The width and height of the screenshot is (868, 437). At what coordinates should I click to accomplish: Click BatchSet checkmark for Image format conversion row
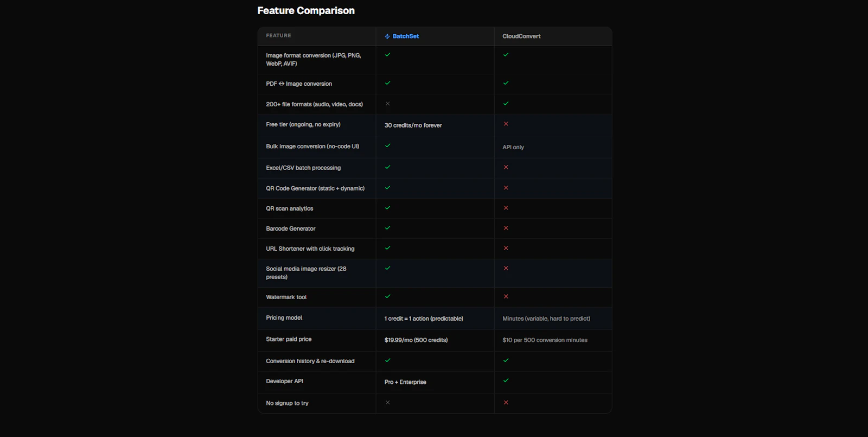388,55
